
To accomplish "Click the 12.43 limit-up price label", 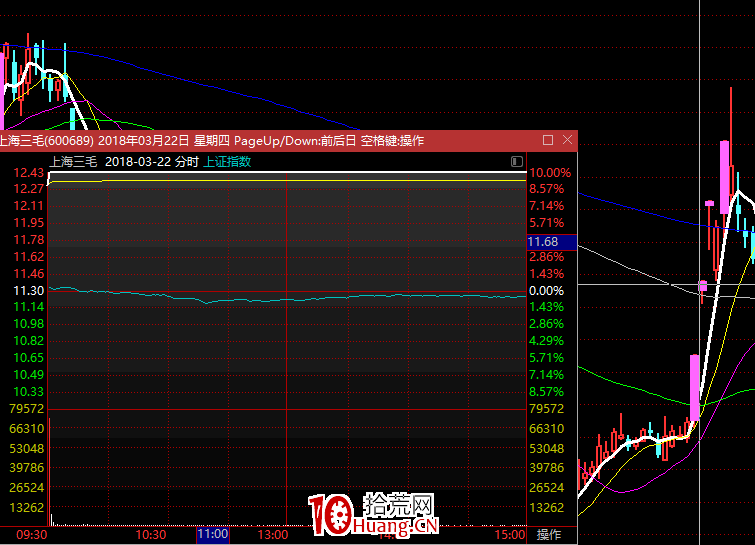I will (28, 172).
